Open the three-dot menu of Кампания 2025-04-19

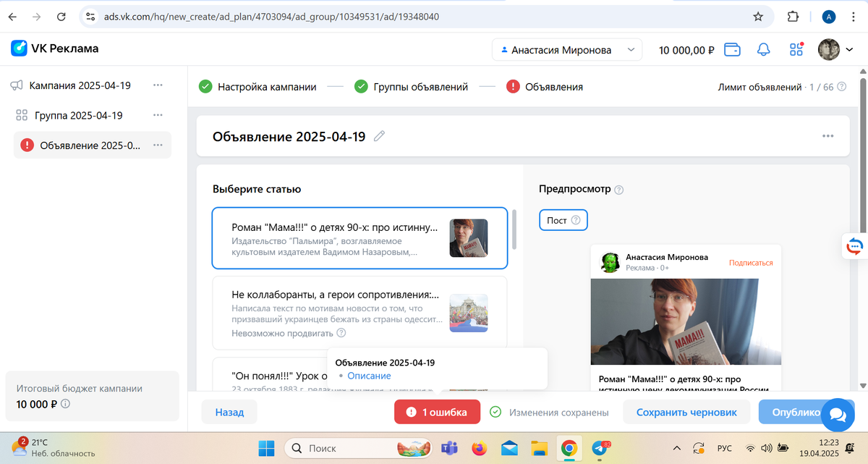(158, 85)
